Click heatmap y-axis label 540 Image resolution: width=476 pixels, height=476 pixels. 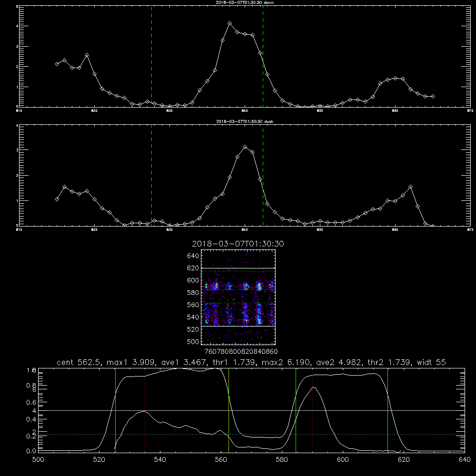[x=193, y=317]
